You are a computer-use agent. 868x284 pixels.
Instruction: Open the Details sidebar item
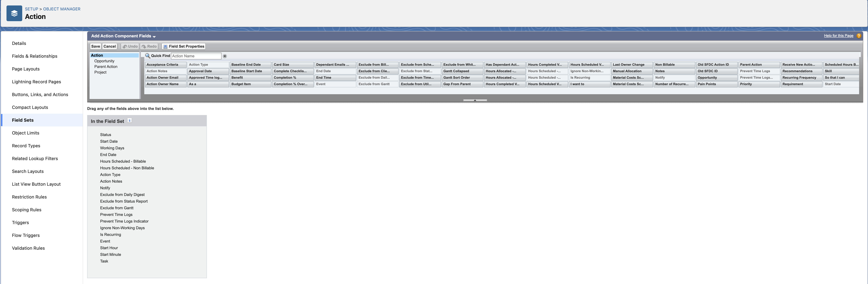click(x=19, y=43)
